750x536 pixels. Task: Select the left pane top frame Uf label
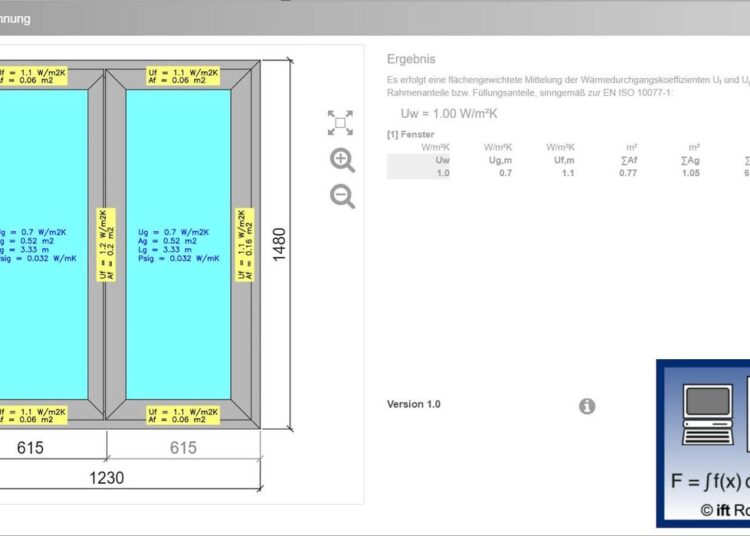(x=33, y=77)
